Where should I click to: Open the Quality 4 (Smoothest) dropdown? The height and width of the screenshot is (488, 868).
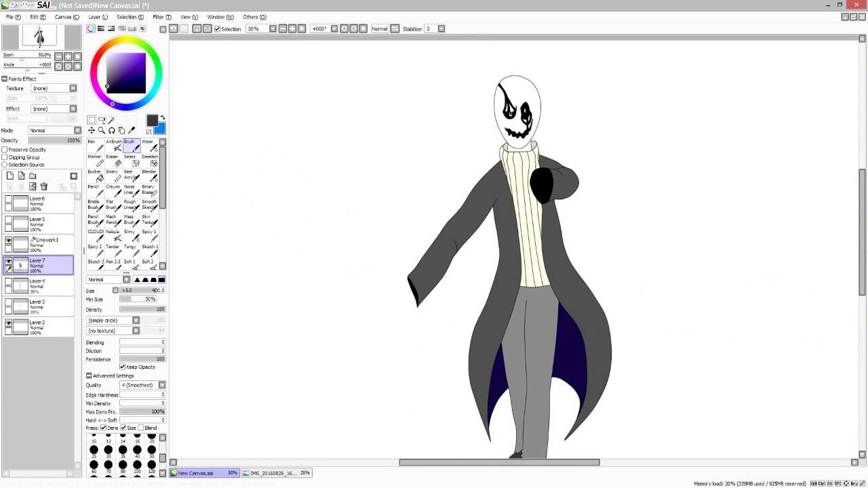(x=162, y=385)
